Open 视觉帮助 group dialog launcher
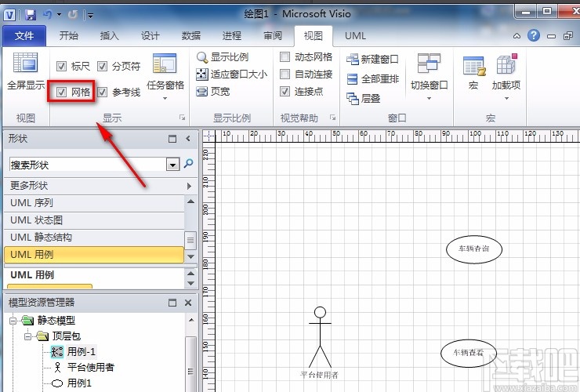Image resolution: width=580 pixels, height=392 pixels. point(332,118)
